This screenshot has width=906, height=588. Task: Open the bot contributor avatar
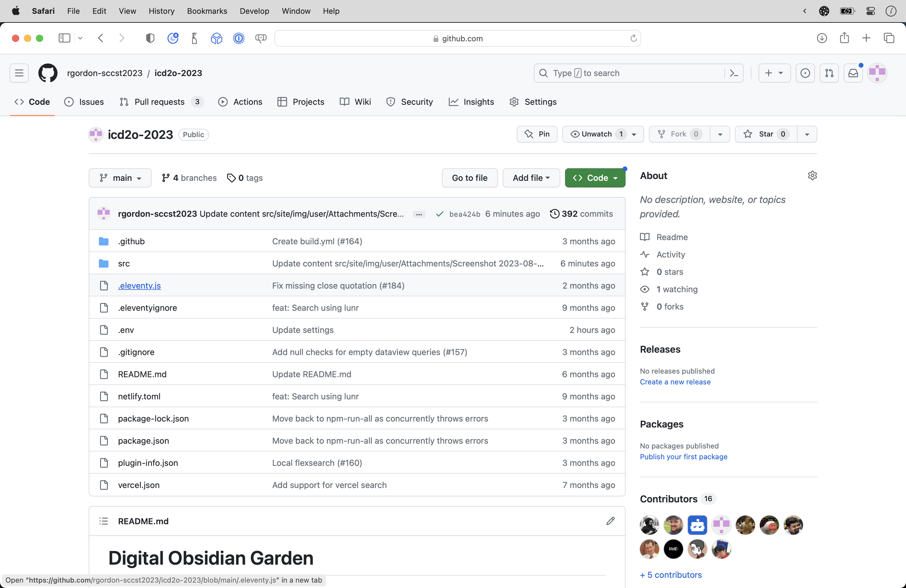pos(697,525)
